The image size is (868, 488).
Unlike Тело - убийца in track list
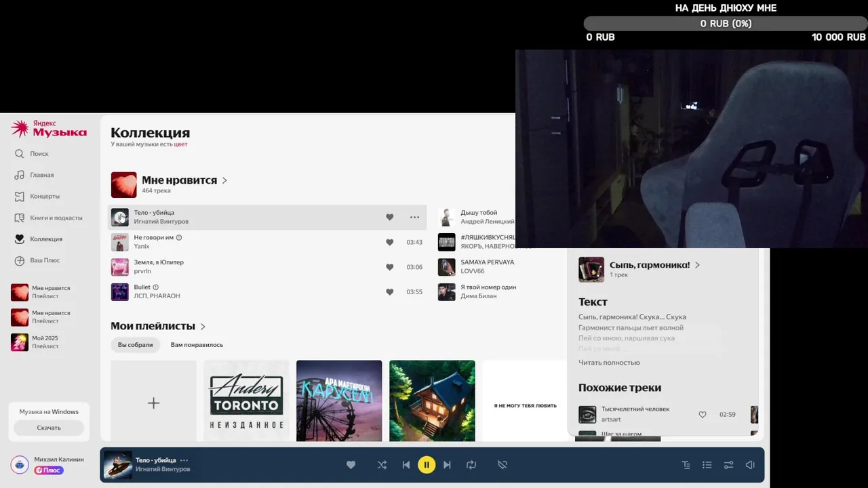click(x=389, y=217)
